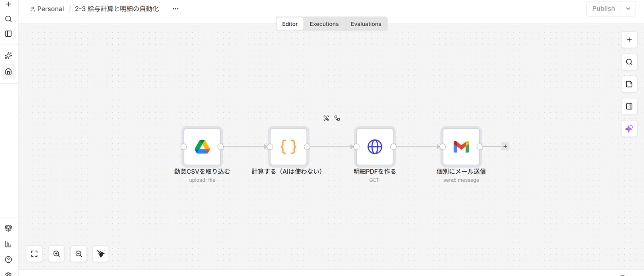Open node search on right panel

[x=629, y=62]
